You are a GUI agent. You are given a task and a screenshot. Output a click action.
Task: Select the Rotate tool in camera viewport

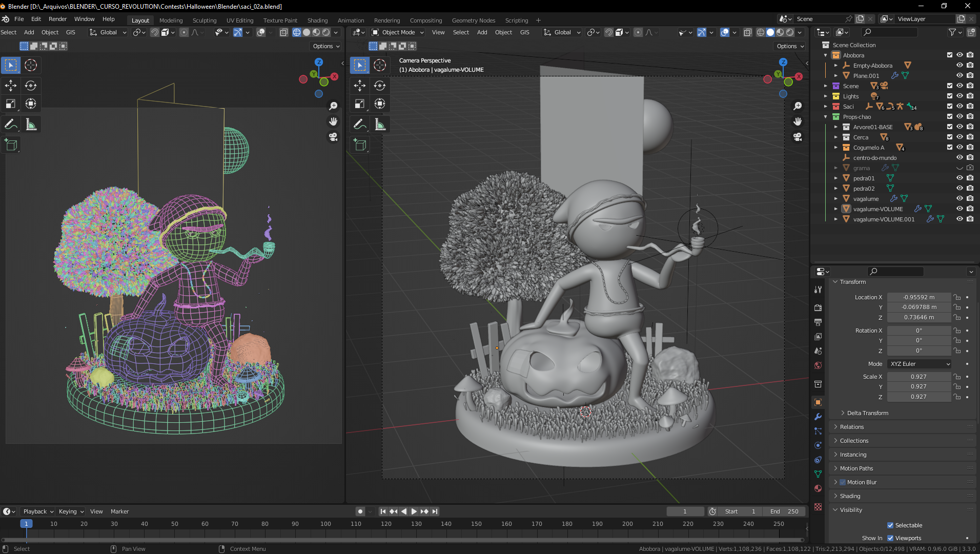[380, 86]
